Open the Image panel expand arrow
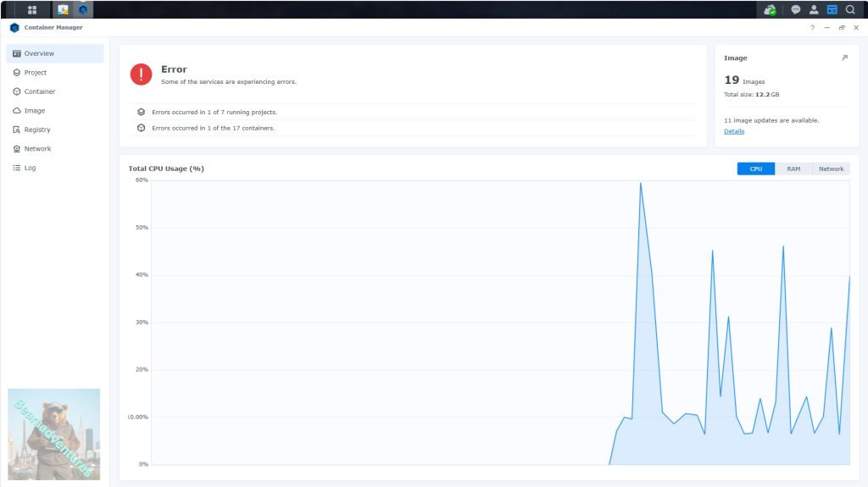Screen dimensions: 868x487 (844, 58)
